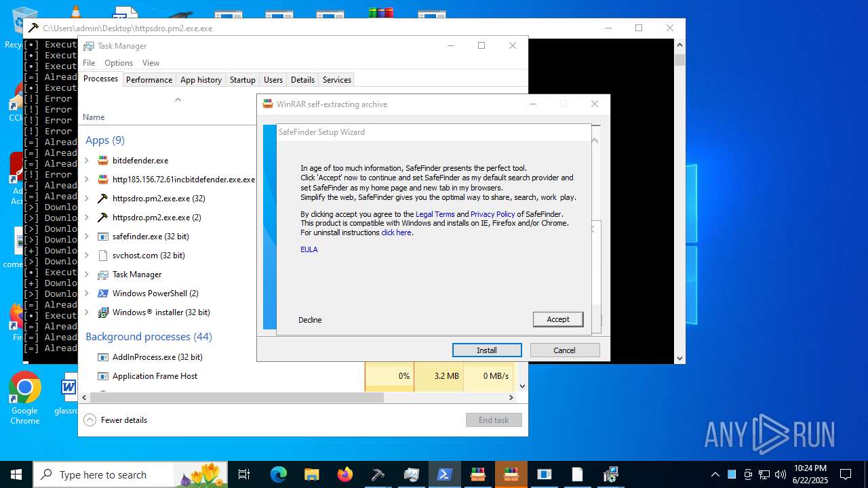Click the Windows PowerShell (2) row icon
This screenshot has width=868, height=488.
[x=103, y=293]
